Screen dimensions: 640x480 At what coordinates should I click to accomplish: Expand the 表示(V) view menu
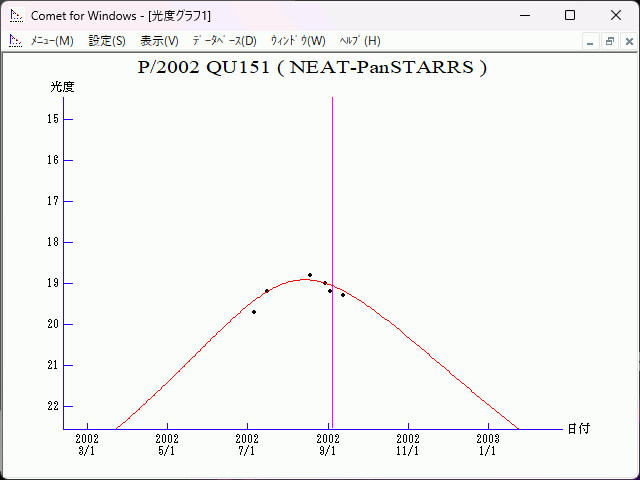click(x=159, y=41)
